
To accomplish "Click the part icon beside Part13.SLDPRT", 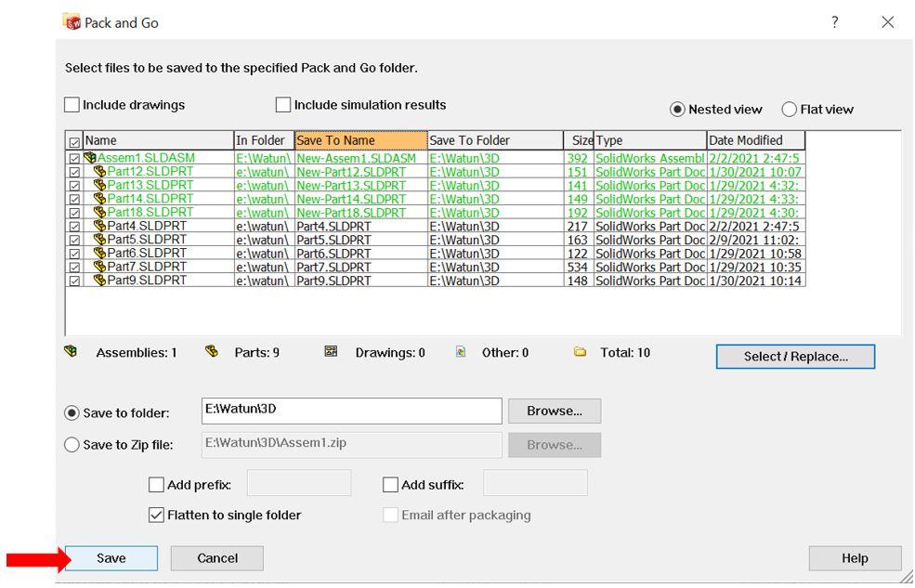I will click(x=99, y=185).
